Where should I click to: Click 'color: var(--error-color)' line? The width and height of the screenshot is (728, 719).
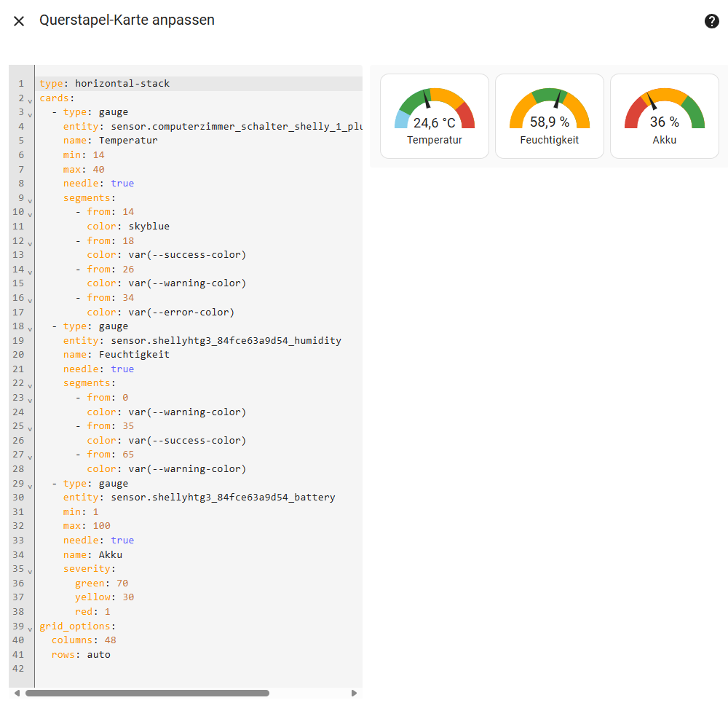pos(161,312)
